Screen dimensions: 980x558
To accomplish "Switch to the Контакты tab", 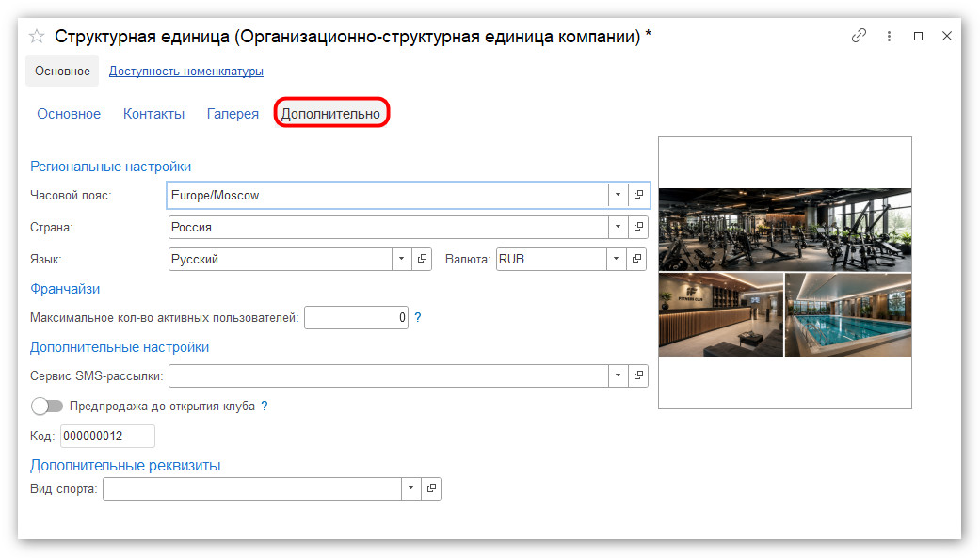I will pyautogui.click(x=153, y=114).
